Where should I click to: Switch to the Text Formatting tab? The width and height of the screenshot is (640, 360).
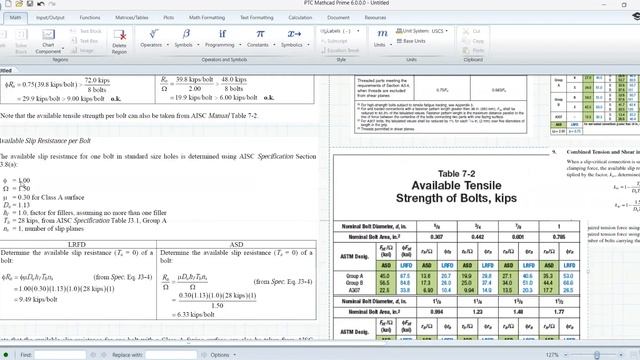tap(257, 18)
